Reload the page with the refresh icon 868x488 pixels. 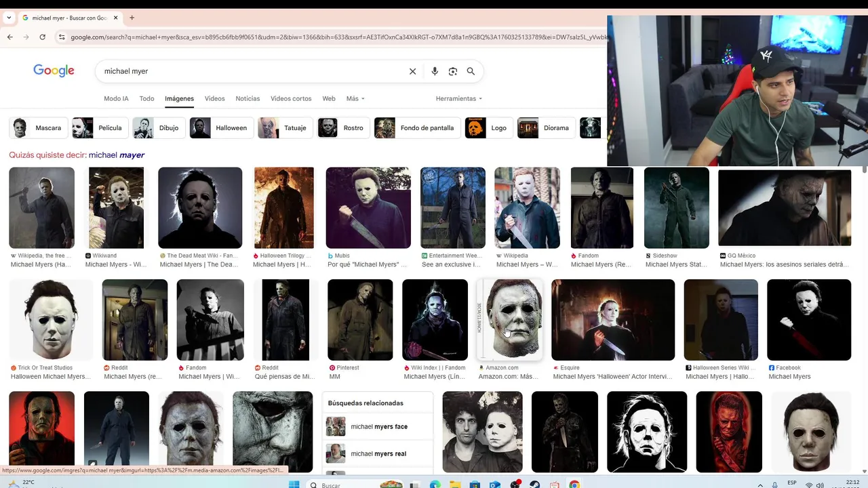42,37
